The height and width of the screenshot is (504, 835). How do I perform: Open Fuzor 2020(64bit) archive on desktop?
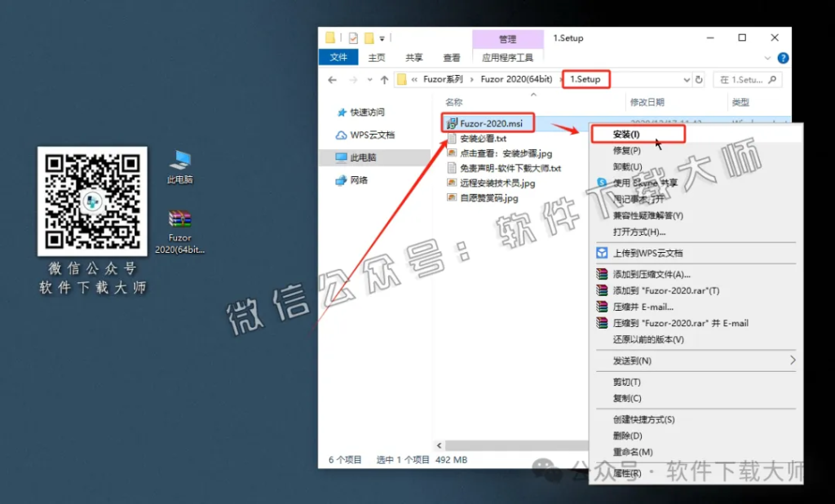180,232
